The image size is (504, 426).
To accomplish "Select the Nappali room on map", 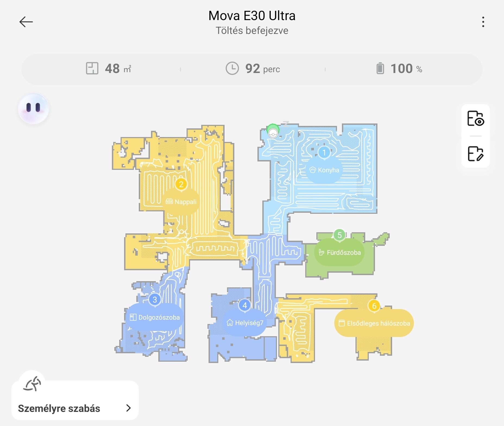I will [181, 202].
